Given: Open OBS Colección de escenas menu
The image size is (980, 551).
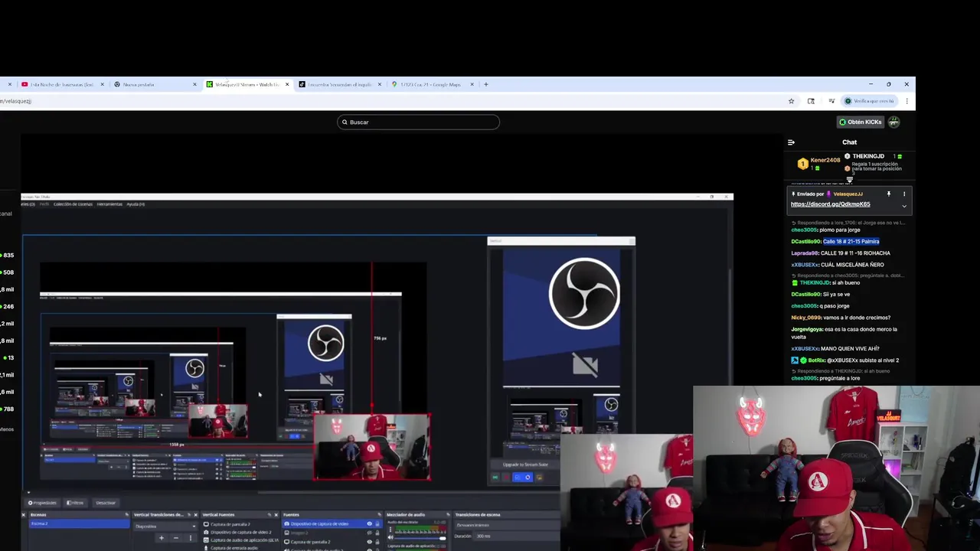Looking at the screenshot, I should click(73, 204).
